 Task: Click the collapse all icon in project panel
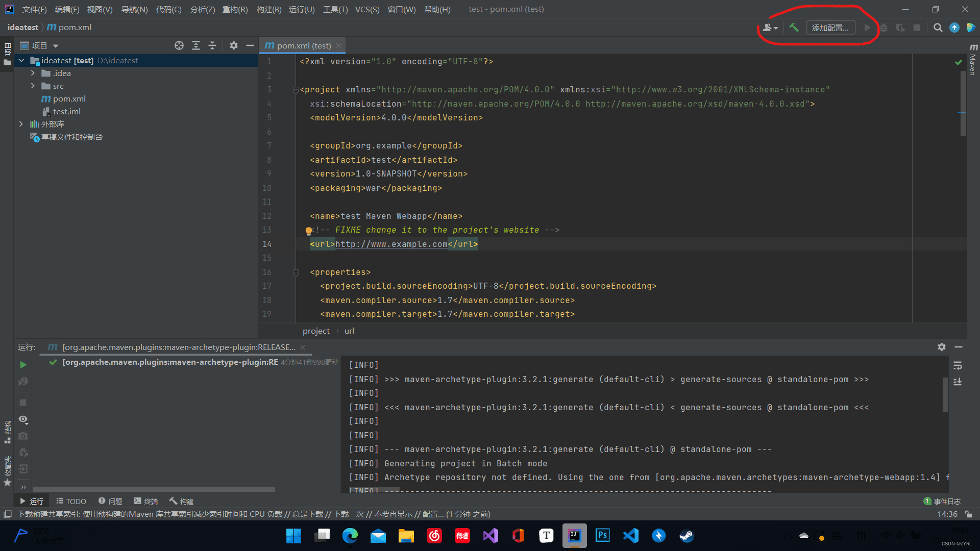[212, 45]
